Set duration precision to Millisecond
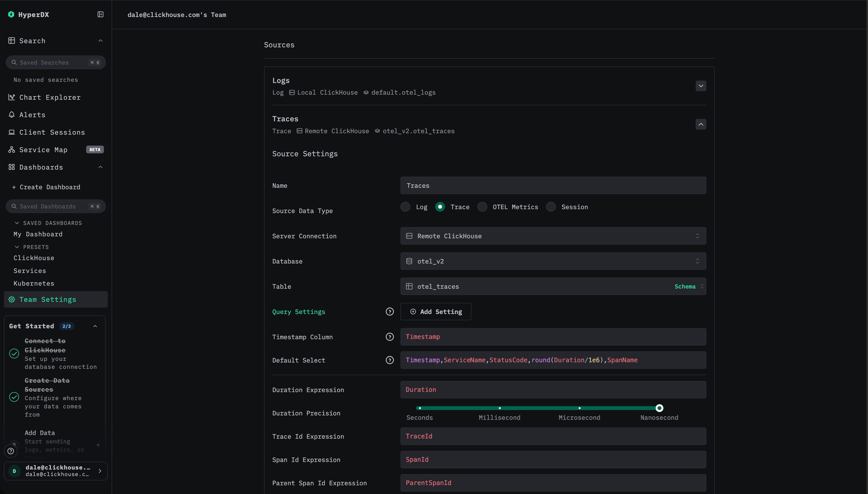 point(500,408)
